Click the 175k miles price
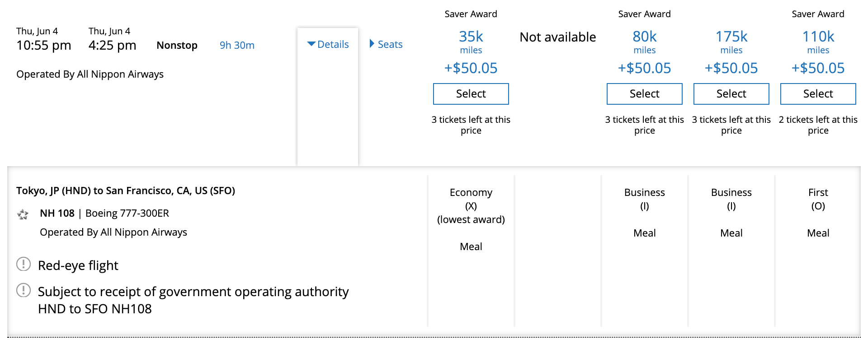The height and width of the screenshot is (344, 868). (731, 37)
